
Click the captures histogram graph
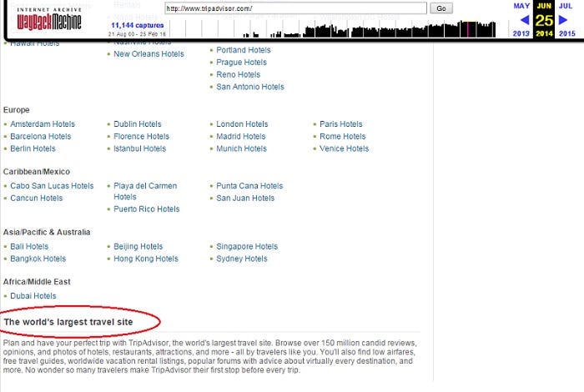(332, 28)
